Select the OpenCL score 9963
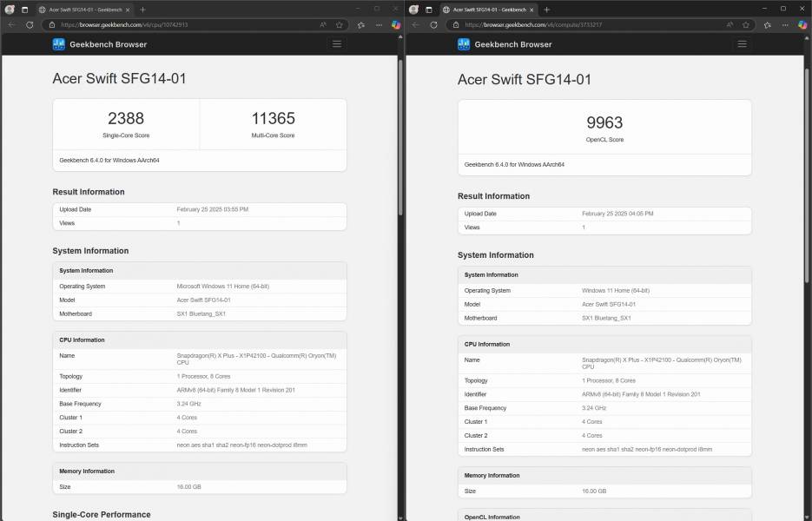The height and width of the screenshot is (521, 812). [x=604, y=122]
